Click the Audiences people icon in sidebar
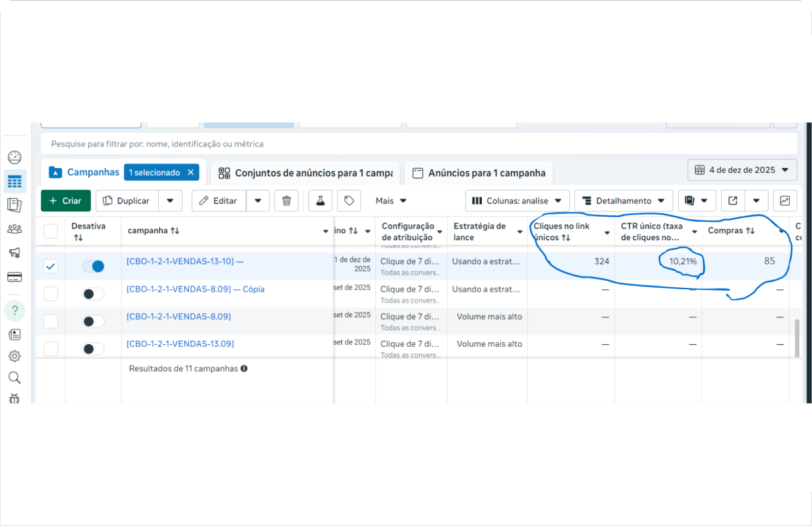812x526 pixels. point(14,229)
